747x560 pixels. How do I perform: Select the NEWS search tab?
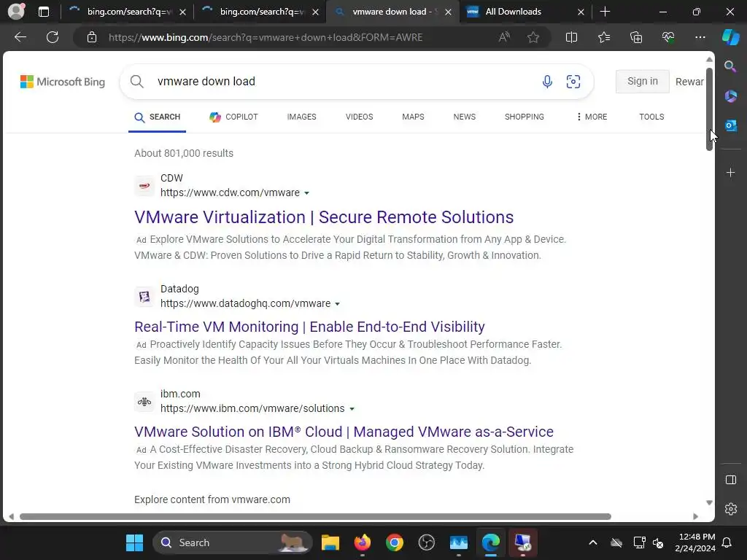(x=465, y=117)
